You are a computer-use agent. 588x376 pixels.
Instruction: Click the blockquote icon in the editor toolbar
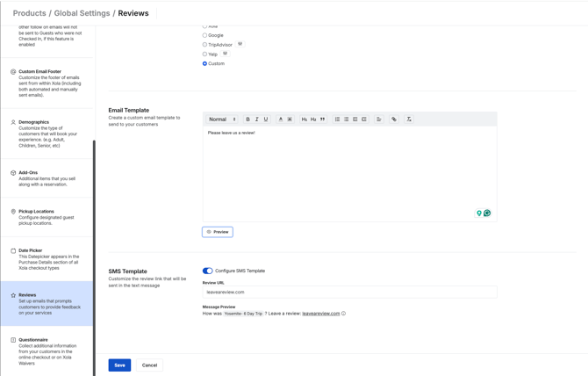pyautogui.click(x=323, y=119)
